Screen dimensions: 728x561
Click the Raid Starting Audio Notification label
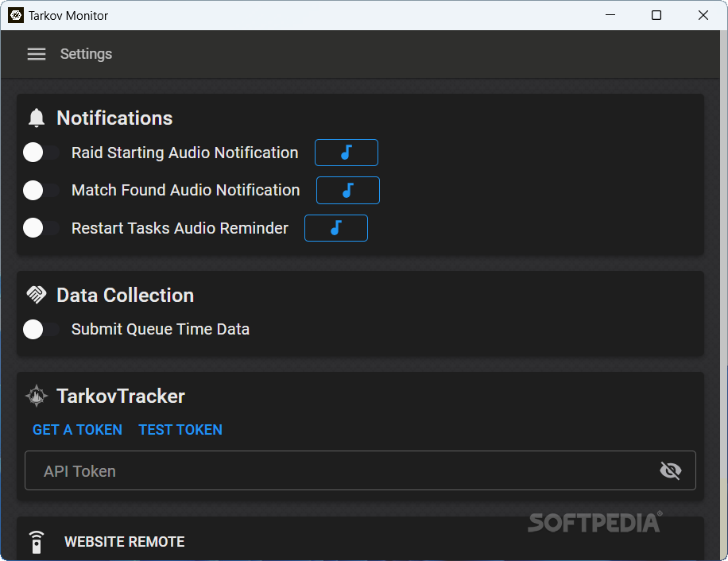click(x=185, y=153)
